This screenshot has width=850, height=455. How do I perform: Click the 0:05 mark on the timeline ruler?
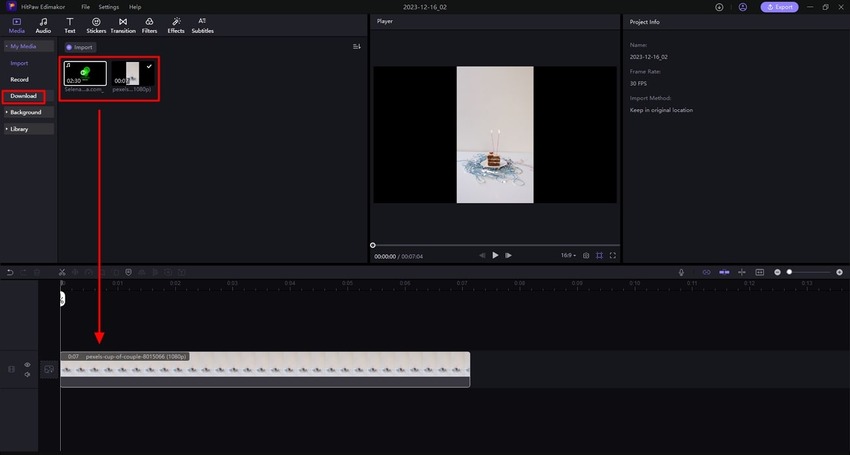[x=347, y=283]
